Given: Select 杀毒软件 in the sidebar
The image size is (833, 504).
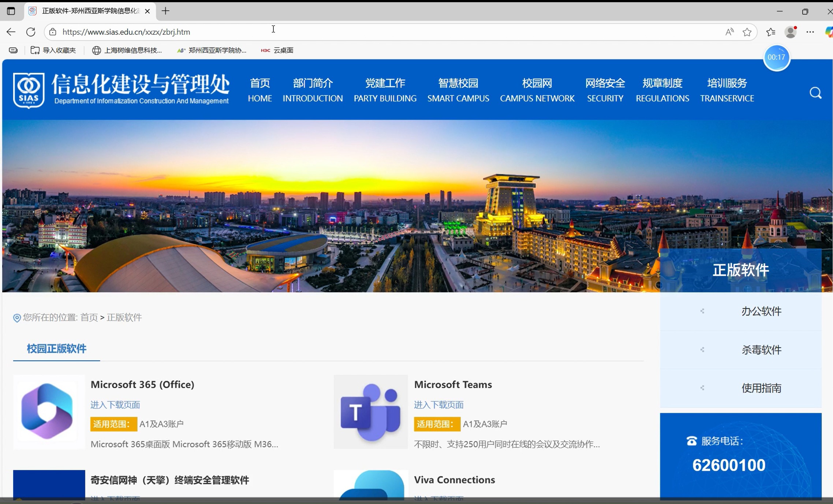Looking at the screenshot, I should click(761, 350).
